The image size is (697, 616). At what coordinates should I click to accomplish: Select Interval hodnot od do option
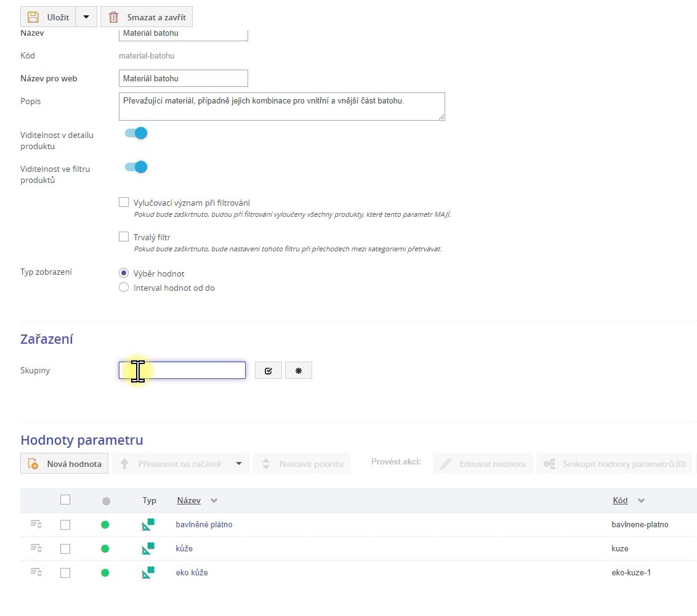click(124, 288)
